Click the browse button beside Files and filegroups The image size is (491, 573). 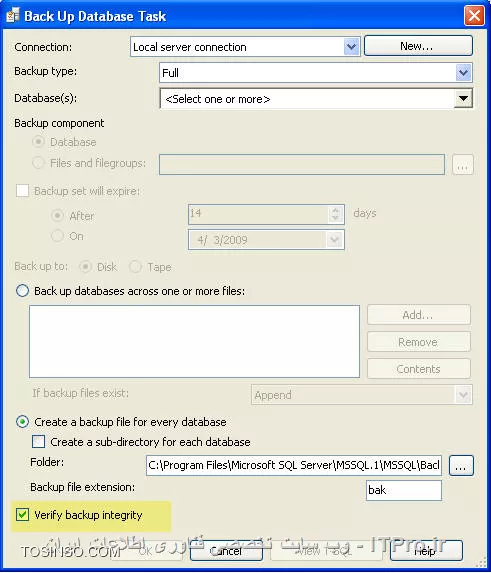pos(463,165)
